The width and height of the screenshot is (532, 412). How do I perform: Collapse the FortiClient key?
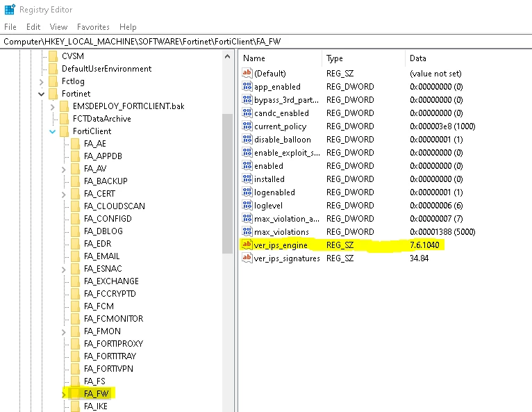click(x=53, y=132)
